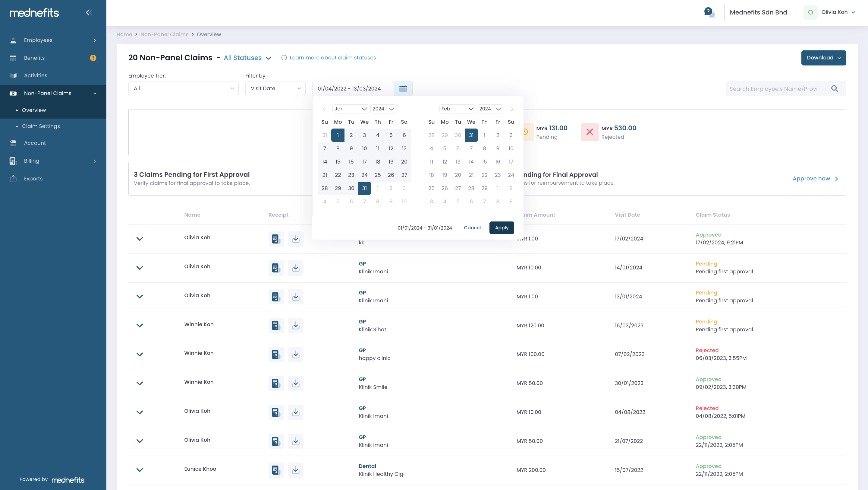Image resolution: width=868 pixels, height=490 pixels.
Task: Select Claim Settings under Non-Panel Claims
Action: 40,126
